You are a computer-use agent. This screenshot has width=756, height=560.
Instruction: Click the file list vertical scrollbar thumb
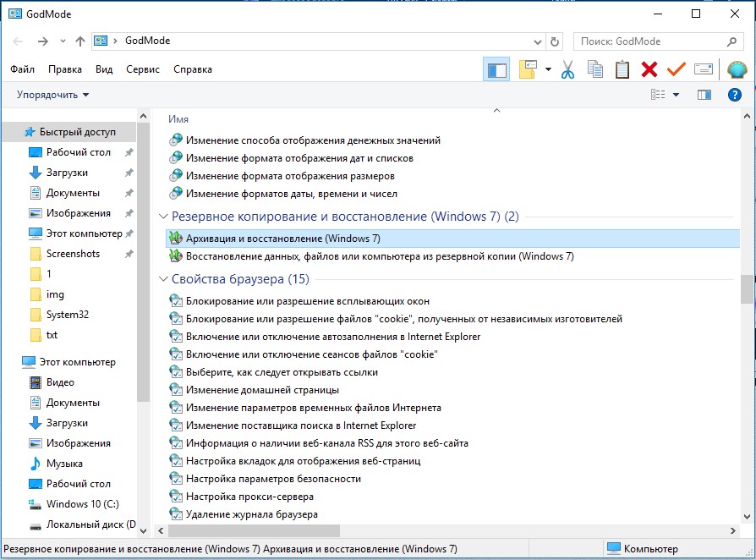[x=748, y=289]
